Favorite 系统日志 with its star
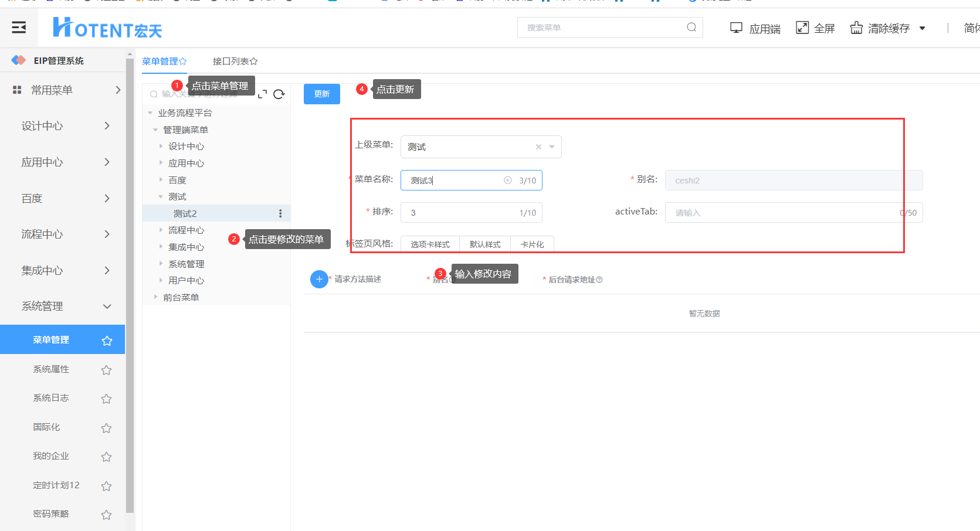The height and width of the screenshot is (531, 980). tap(106, 399)
